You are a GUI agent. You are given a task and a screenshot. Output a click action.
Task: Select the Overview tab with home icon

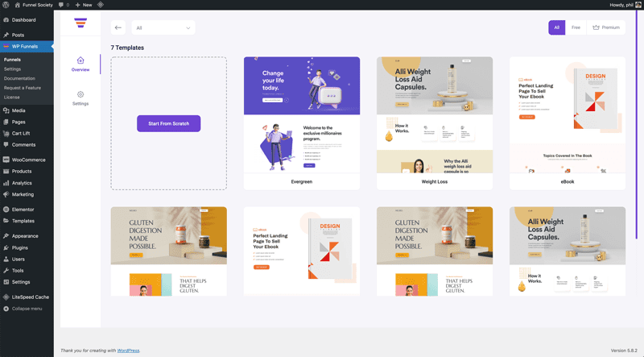(x=80, y=64)
